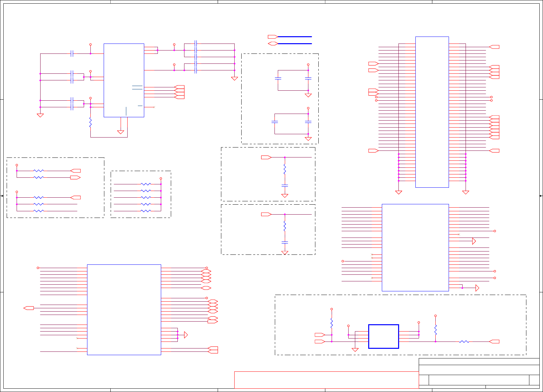Image resolution: width=543 pixels, height=392 pixels.
Task: Select the lower thick blue bus line
Action: click(295, 44)
